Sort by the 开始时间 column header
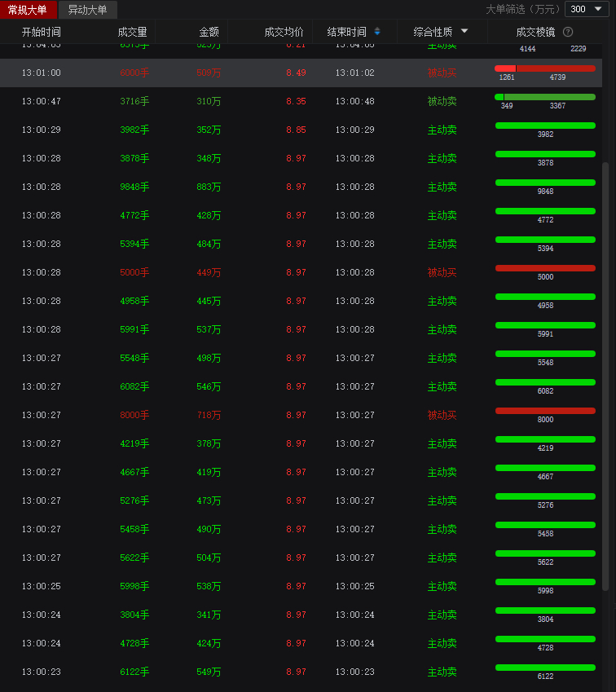 point(41,32)
